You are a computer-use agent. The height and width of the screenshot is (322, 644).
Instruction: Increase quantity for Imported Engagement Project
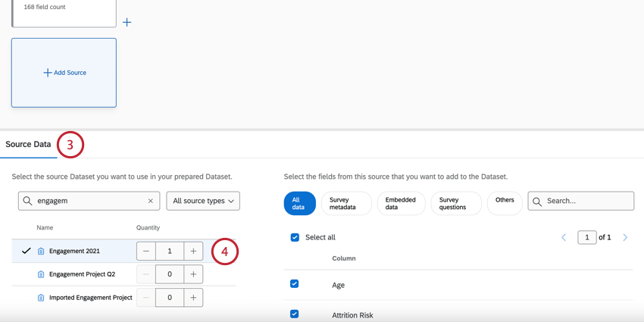pyautogui.click(x=193, y=297)
